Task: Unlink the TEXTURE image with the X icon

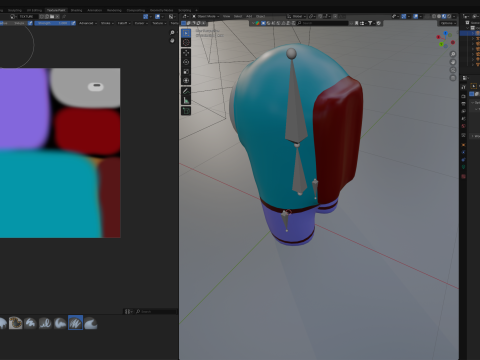Action: [x=57, y=17]
